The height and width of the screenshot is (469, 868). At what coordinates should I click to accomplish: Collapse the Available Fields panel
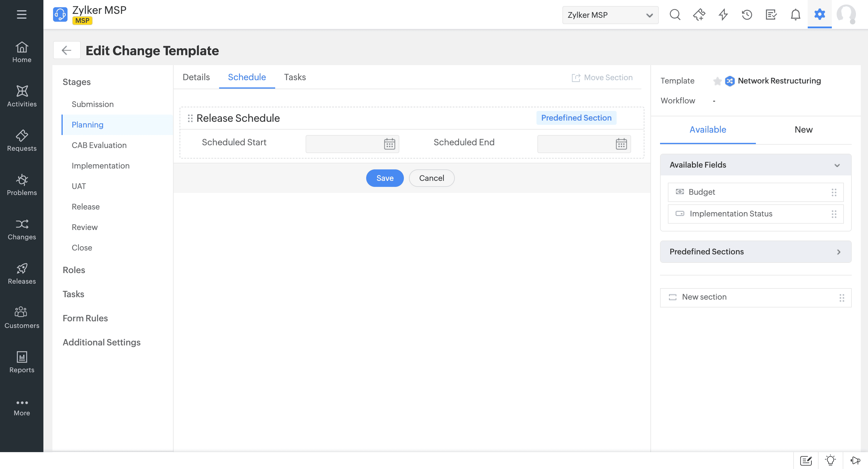[x=837, y=165]
